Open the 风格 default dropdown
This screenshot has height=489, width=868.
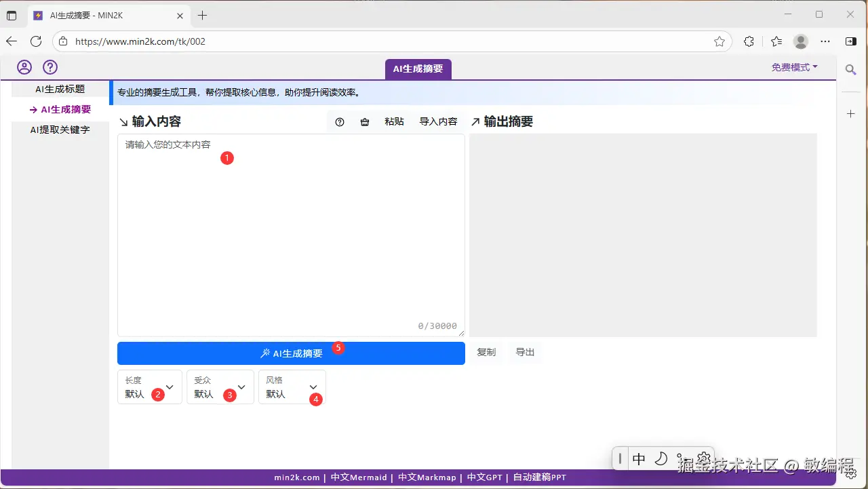[292, 387]
